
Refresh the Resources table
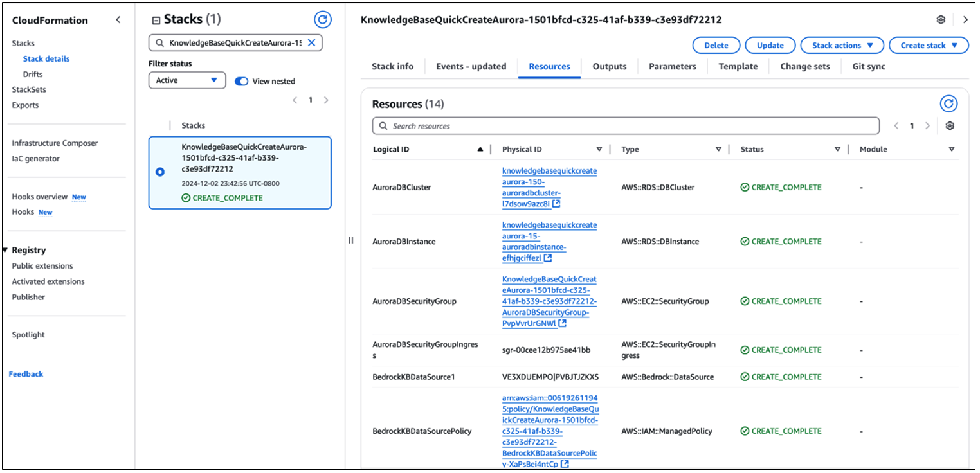[948, 103]
